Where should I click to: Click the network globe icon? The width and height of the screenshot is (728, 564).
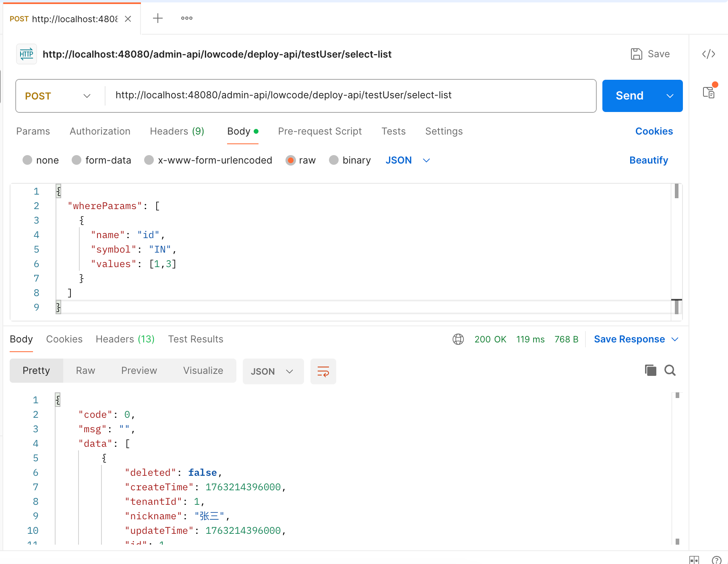[458, 339]
